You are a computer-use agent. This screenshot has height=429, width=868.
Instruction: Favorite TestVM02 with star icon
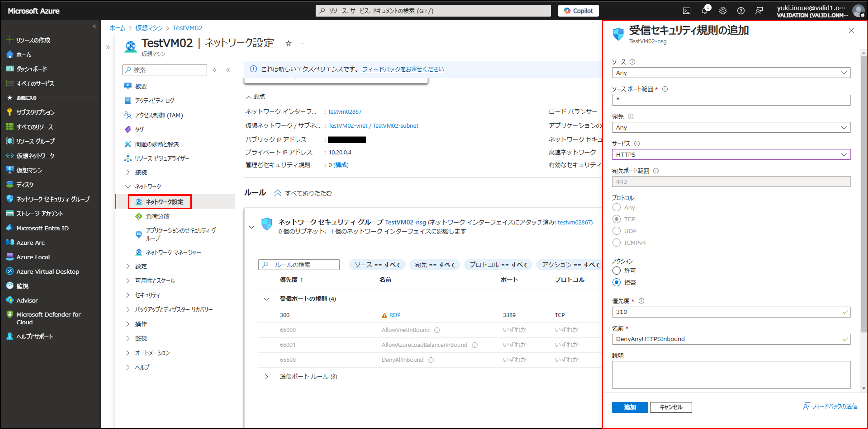pyautogui.click(x=288, y=43)
